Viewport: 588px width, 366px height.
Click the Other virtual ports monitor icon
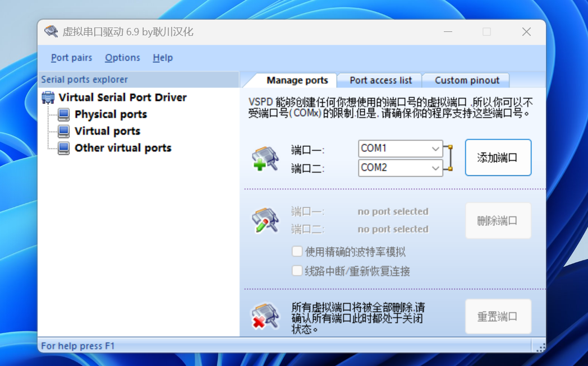[64, 148]
